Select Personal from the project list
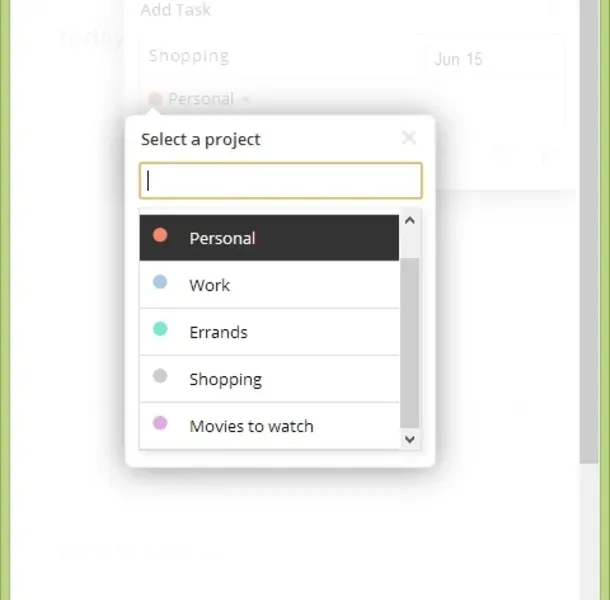The height and width of the screenshot is (600, 610). [222, 238]
